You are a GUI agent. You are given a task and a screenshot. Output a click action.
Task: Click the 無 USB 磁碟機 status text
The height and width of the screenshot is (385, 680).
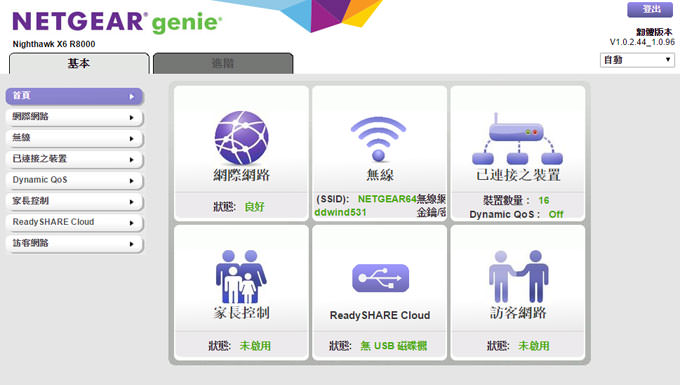[x=394, y=346]
